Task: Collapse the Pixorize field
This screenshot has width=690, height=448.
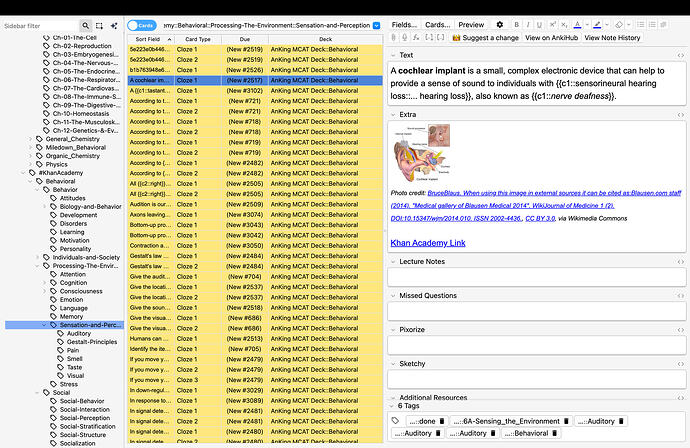Action: tap(393, 330)
